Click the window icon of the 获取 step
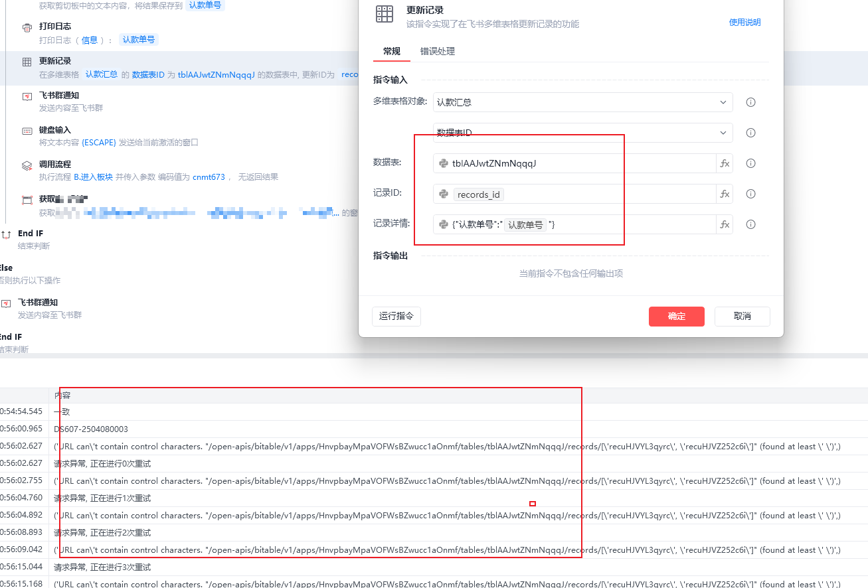Image resolution: width=868 pixels, height=588 pixels. [27, 200]
